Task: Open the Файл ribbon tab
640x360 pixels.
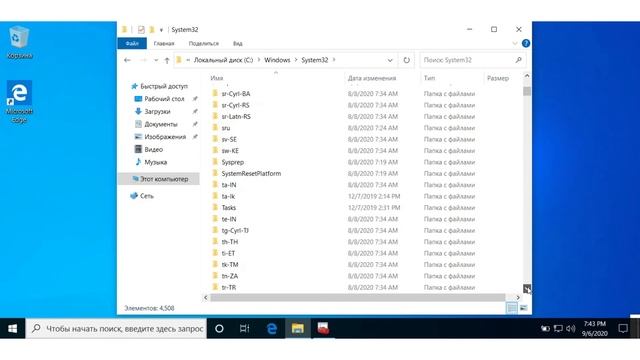Action: pos(132,43)
